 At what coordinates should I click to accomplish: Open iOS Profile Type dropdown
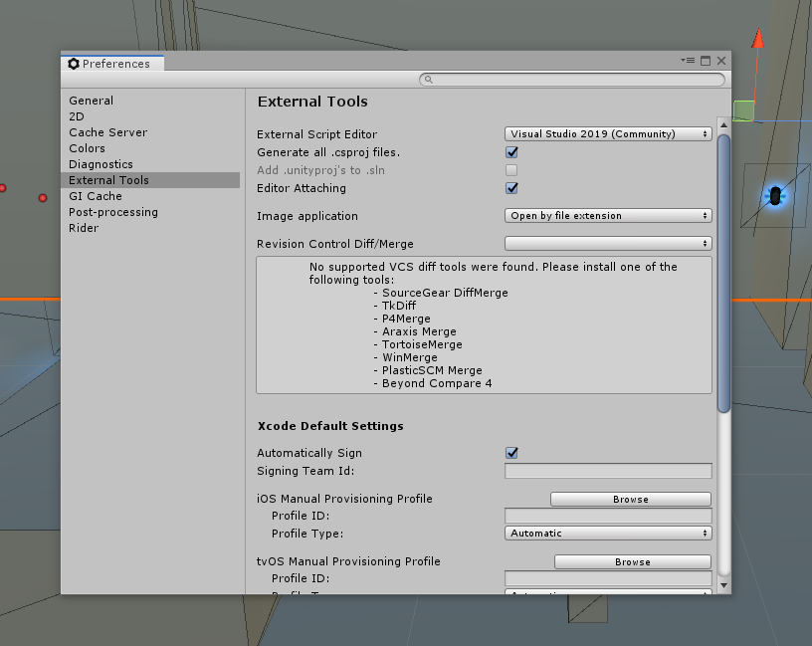608,534
